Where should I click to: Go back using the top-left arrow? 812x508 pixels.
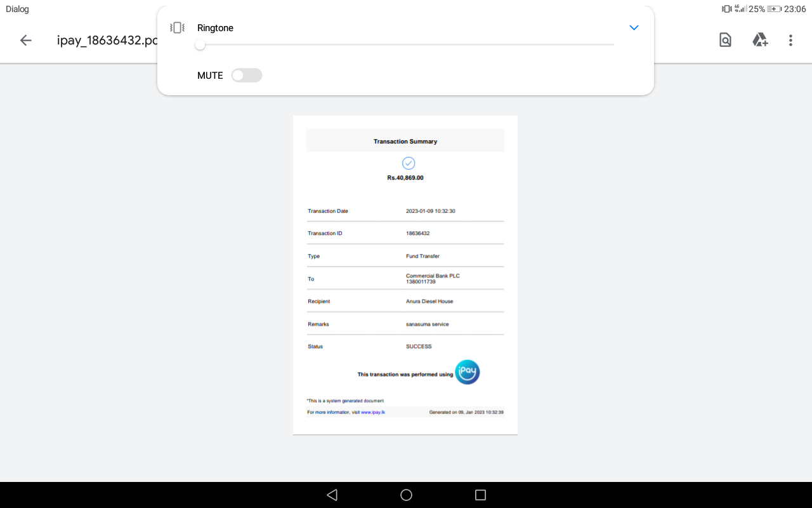coord(25,41)
